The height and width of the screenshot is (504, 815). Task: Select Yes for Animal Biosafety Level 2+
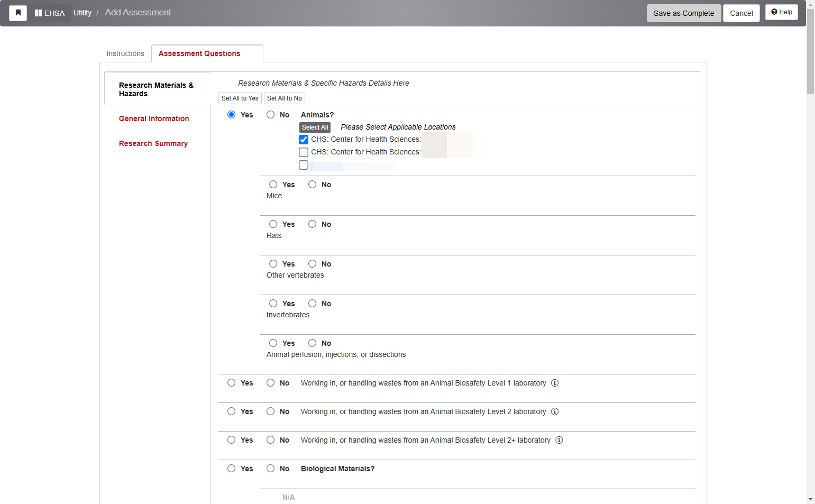click(231, 440)
